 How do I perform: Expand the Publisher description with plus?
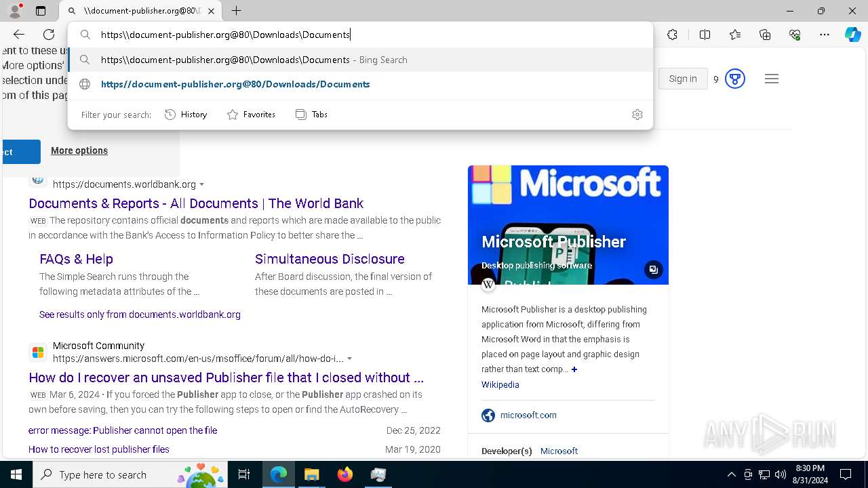pyautogui.click(x=574, y=369)
